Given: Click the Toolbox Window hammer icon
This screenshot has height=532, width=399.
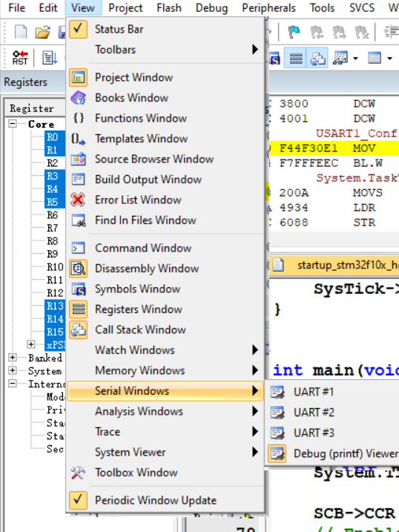Looking at the screenshot, I should coord(79,473).
